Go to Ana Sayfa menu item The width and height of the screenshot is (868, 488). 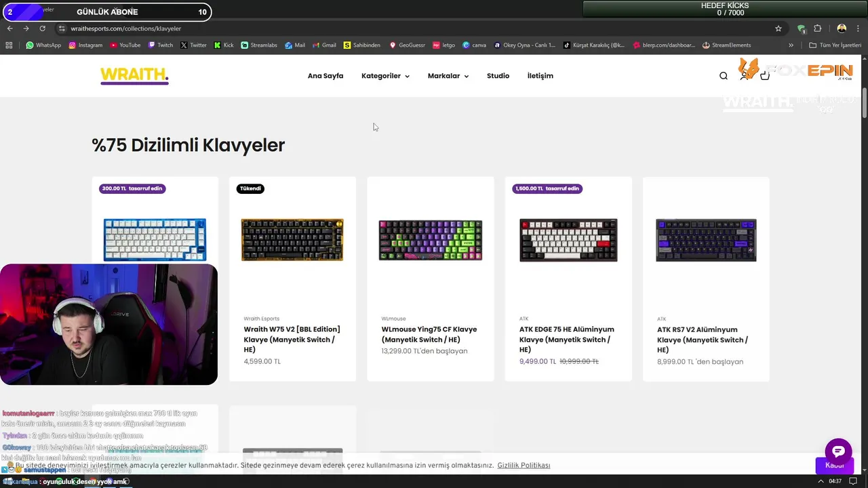325,76
